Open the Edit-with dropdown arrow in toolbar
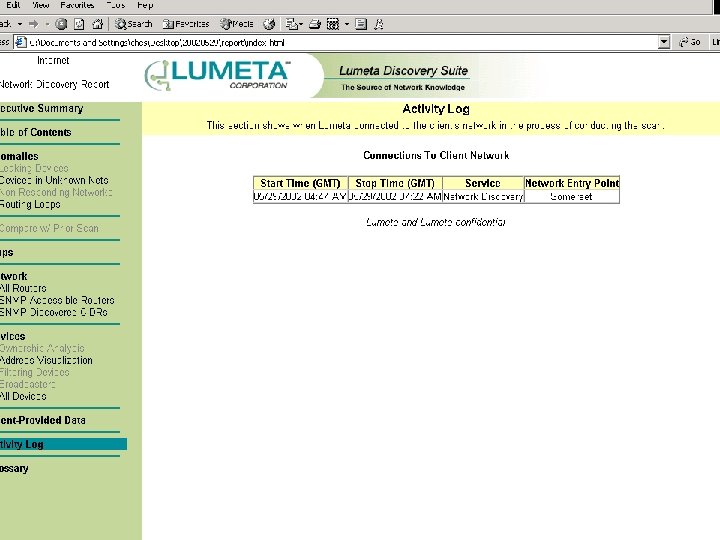 (x=347, y=24)
